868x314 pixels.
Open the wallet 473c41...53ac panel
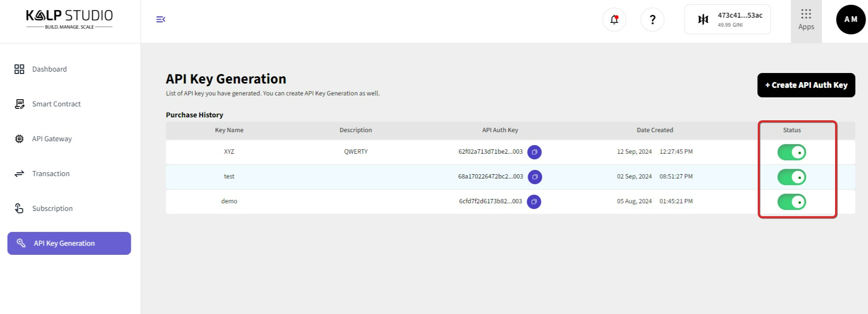coord(727,20)
